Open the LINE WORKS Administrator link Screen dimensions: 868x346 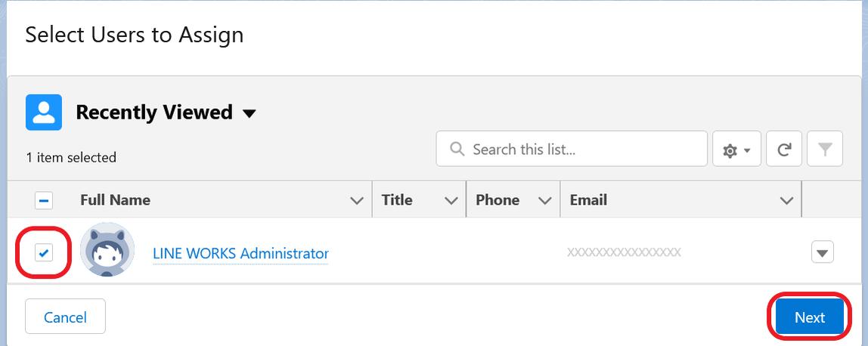[x=240, y=254]
